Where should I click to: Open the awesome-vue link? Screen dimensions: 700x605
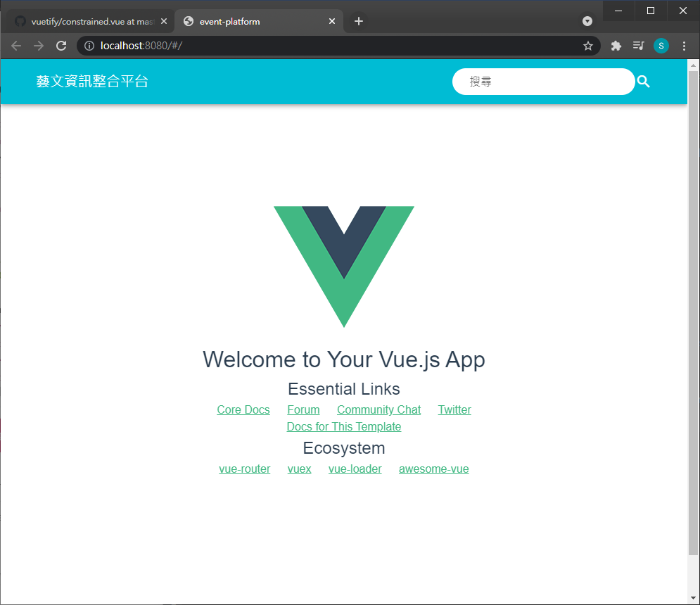pyautogui.click(x=434, y=469)
